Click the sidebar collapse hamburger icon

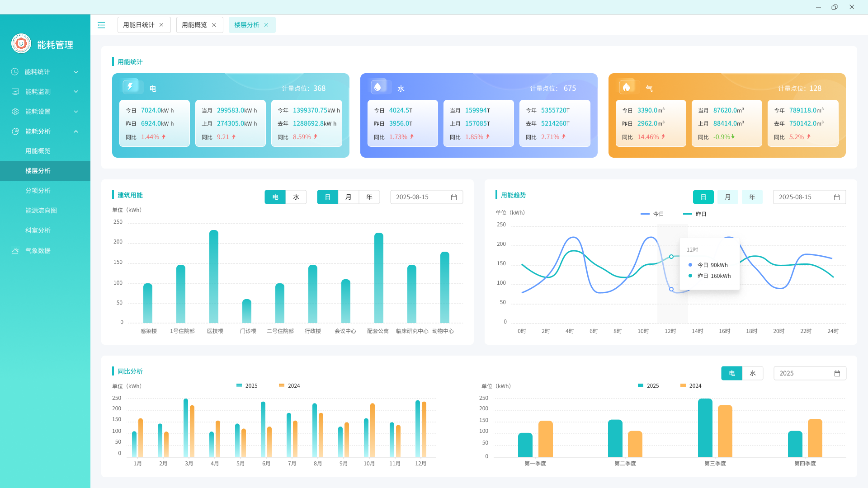coord(101,25)
